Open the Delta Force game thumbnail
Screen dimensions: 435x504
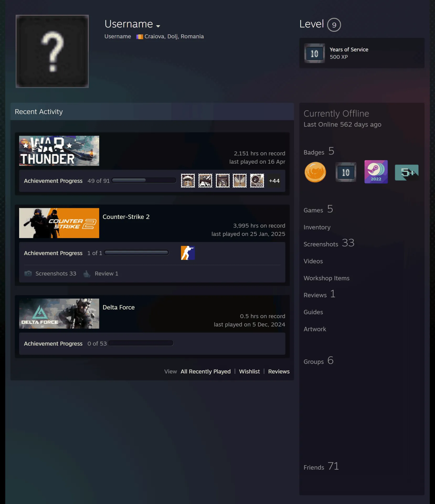click(59, 313)
